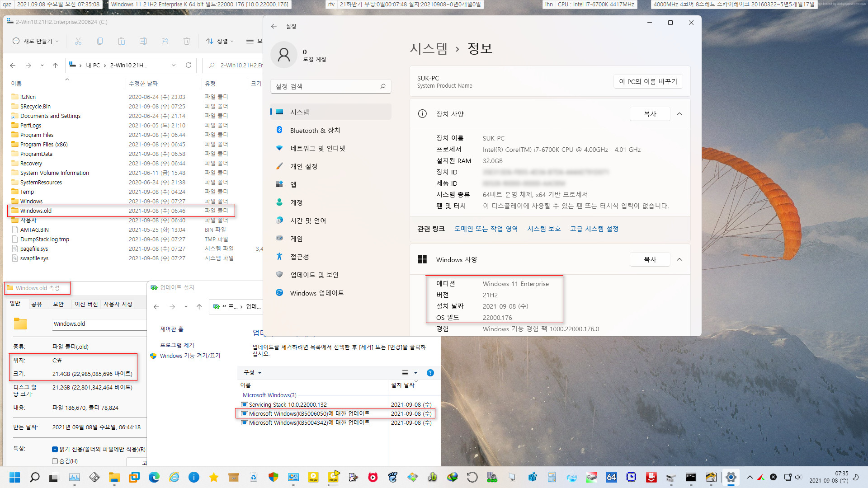Open 고급 시스템 설정 link
This screenshot has height=488, width=868.
[x=594, y=229]
